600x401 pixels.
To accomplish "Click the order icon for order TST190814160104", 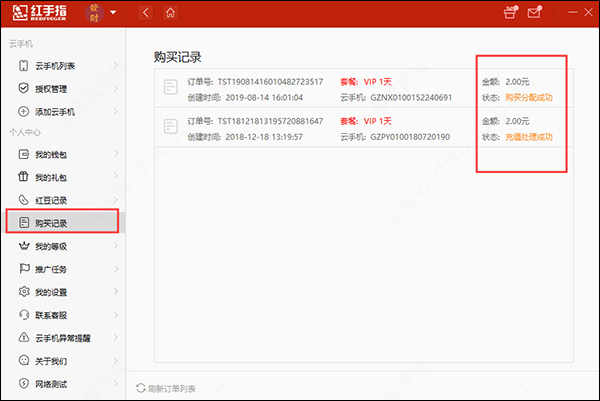I will [x=170, y=87].
